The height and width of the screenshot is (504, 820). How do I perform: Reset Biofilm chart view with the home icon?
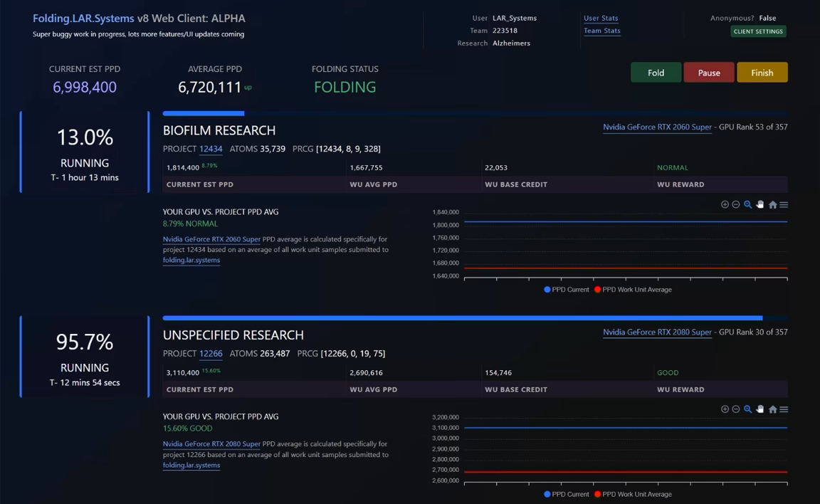772,204
